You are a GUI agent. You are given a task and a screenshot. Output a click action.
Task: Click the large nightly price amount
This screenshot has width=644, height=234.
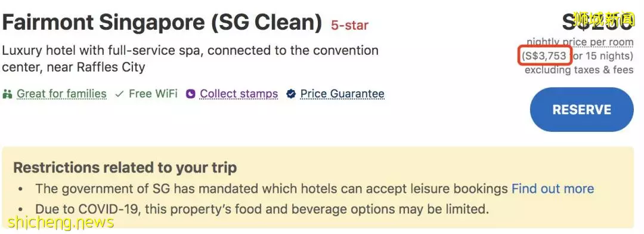click(x=597, y=22)
